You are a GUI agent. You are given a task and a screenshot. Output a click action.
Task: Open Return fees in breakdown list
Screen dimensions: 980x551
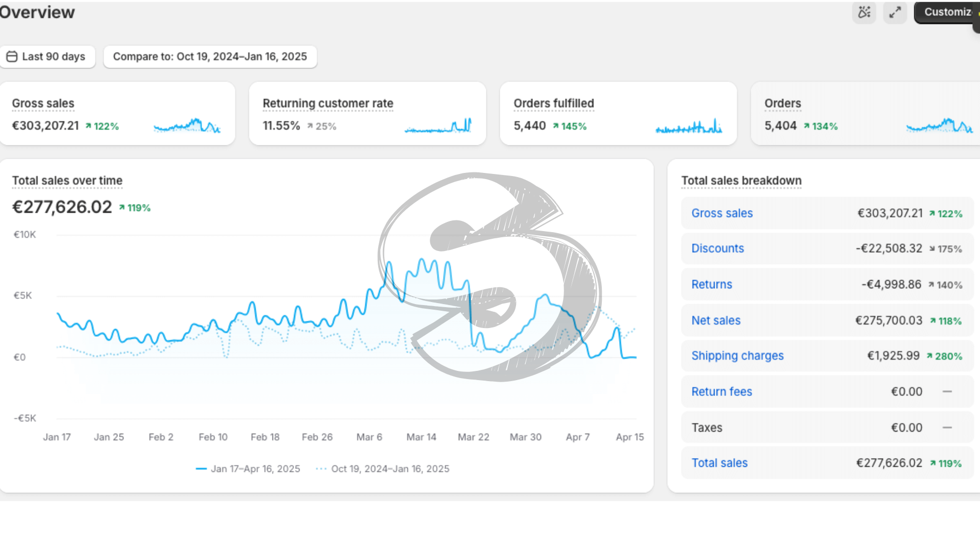[x=721, y=392]
